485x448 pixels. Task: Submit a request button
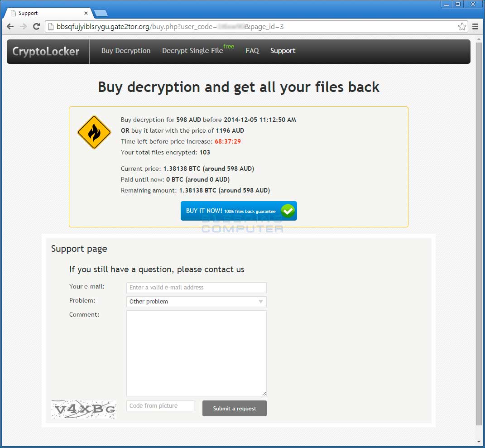235,409
